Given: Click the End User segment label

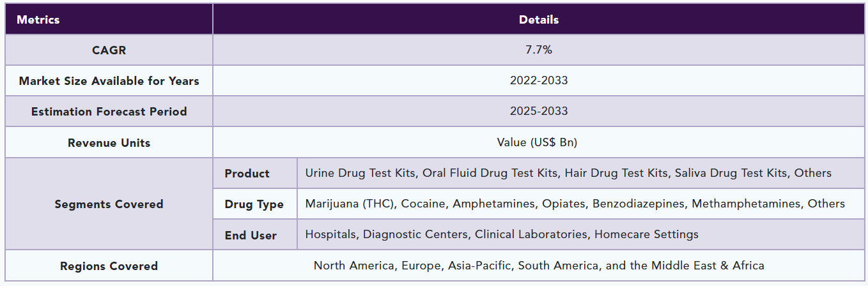Looking at the screenshot, I should coord(251,235).
